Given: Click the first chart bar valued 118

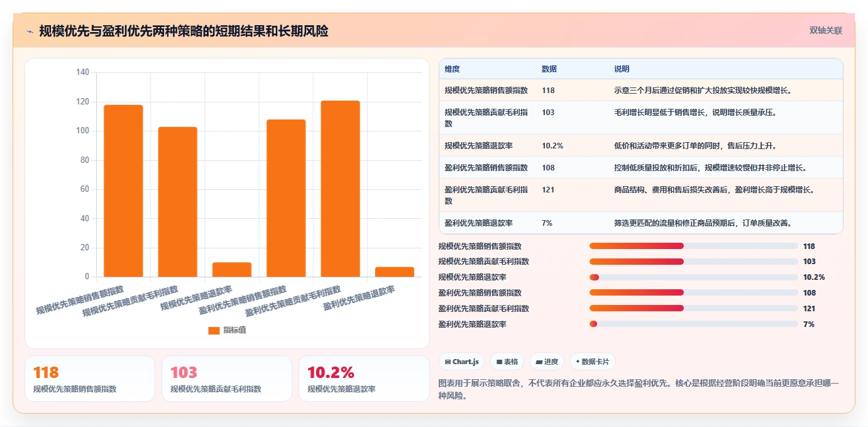Looking at the screenshot, I should point(123,191).
